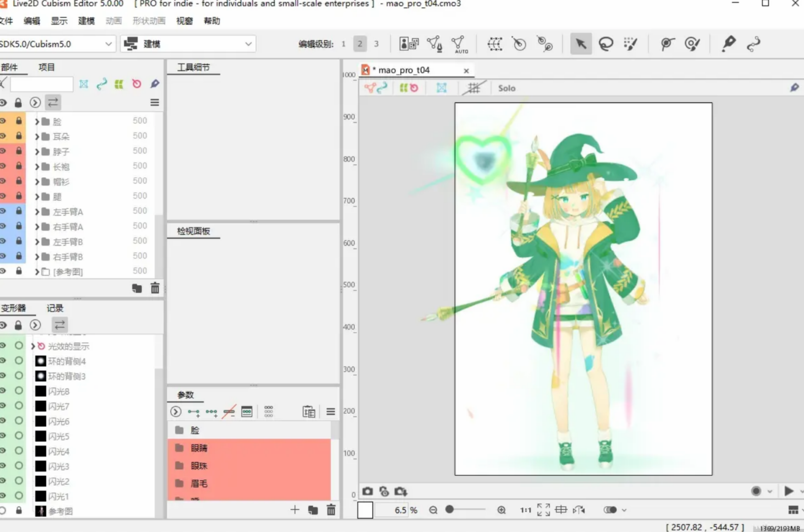
Task: Set edit level to 2
Action: pyautogui.click(x=360, y=44)
